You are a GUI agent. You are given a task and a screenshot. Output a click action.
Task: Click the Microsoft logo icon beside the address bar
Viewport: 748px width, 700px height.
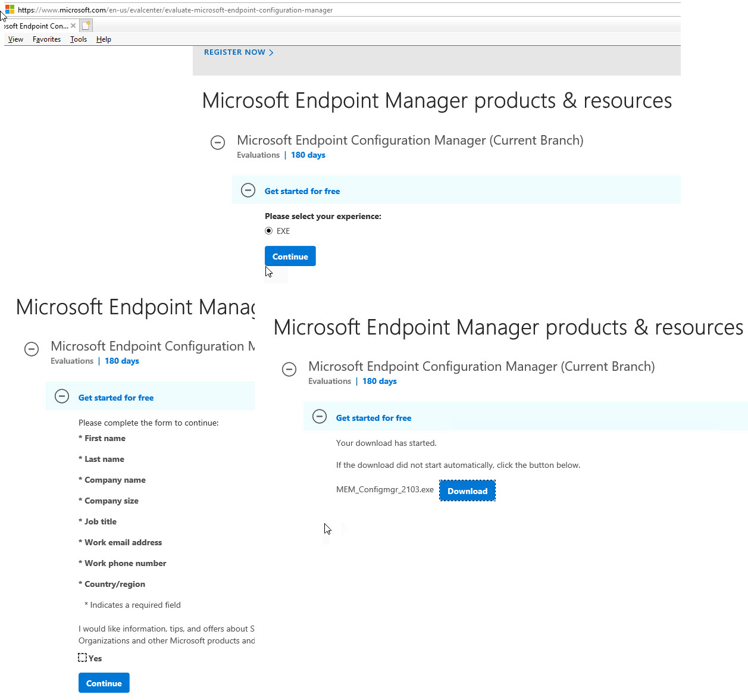(x=8, y=10)
